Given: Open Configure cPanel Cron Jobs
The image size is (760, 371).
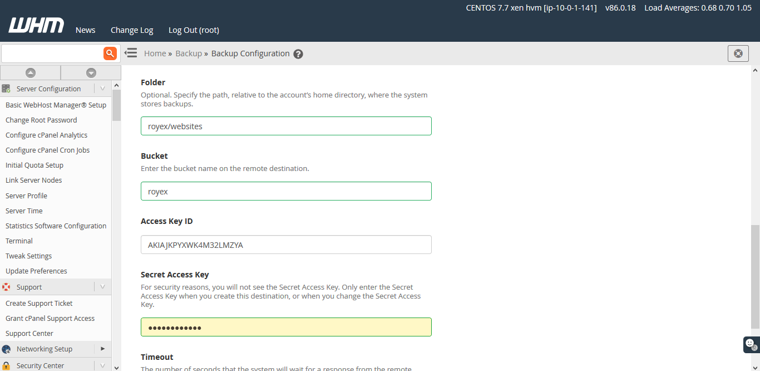Looking at the screenshot, I should pos(48,150).
